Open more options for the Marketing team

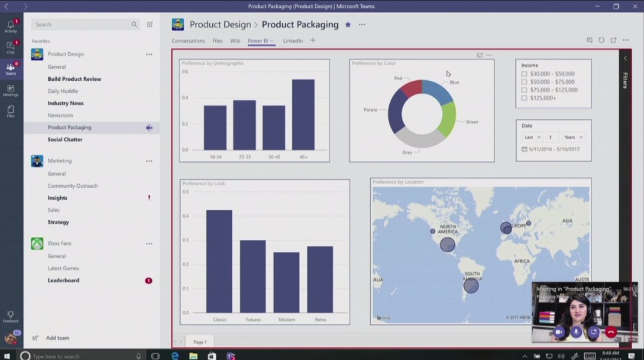pyautogui.click(x=149, y=161)
